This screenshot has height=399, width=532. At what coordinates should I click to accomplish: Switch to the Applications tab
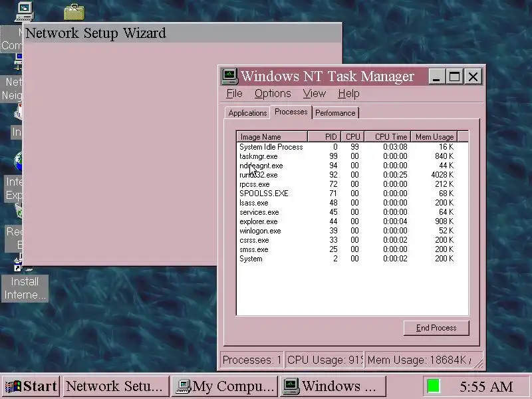[247, 113]
